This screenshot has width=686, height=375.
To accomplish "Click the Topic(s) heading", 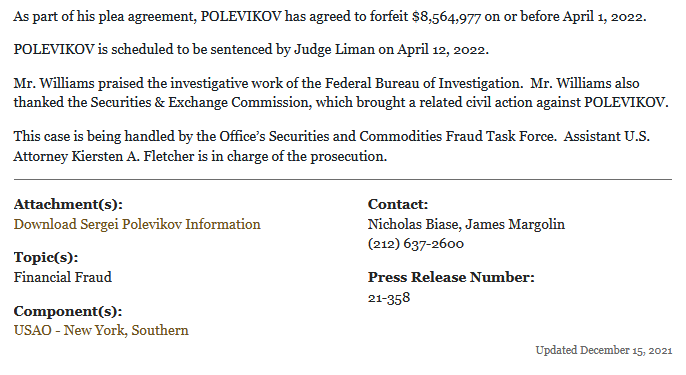I will point(46,257).
